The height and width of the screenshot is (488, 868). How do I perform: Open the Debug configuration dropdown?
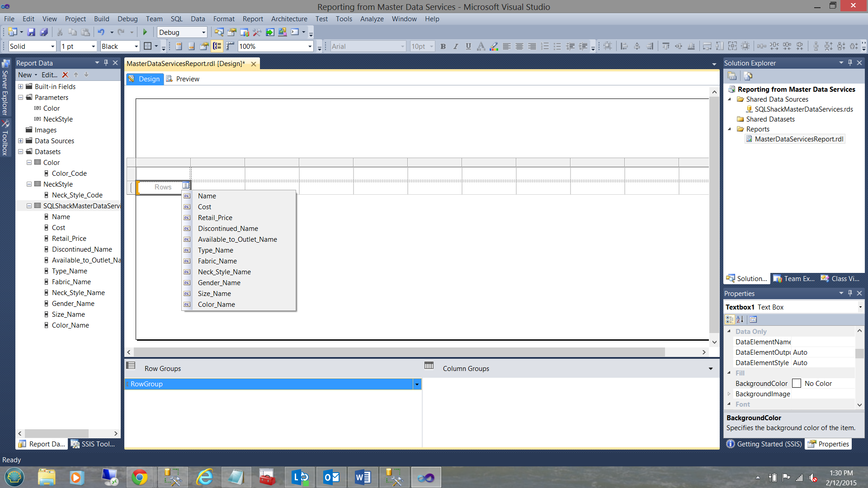[203, 32]
